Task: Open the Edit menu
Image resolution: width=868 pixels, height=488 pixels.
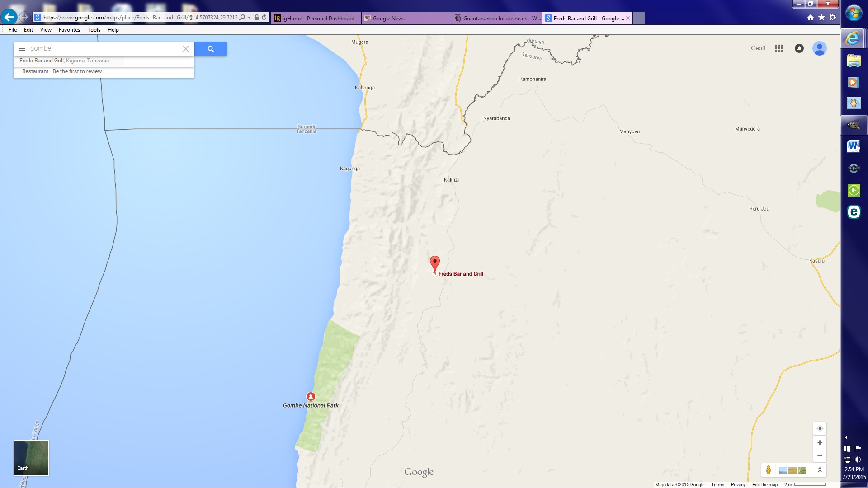Action: pos(28,30)
